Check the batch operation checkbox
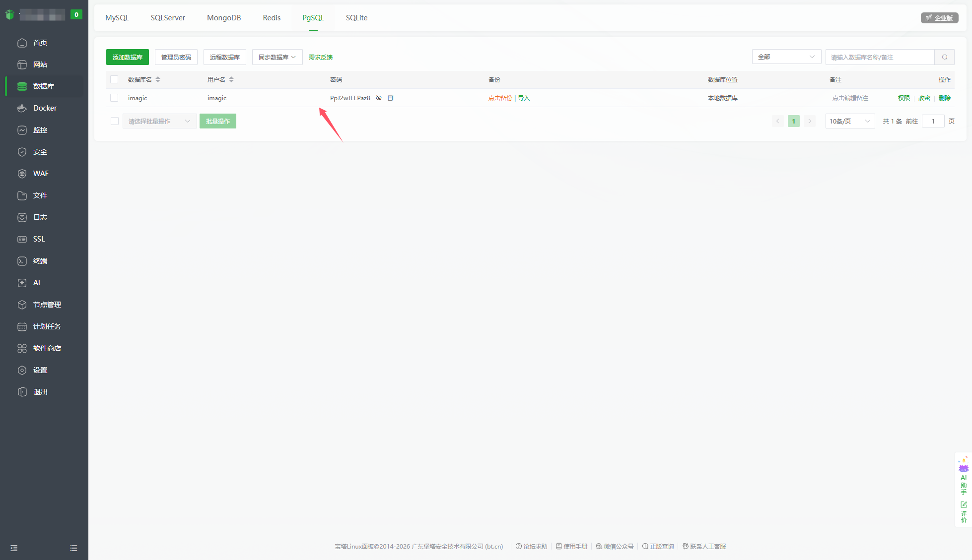The height and width of the screenshot is (560, 972). pos(114,121)
